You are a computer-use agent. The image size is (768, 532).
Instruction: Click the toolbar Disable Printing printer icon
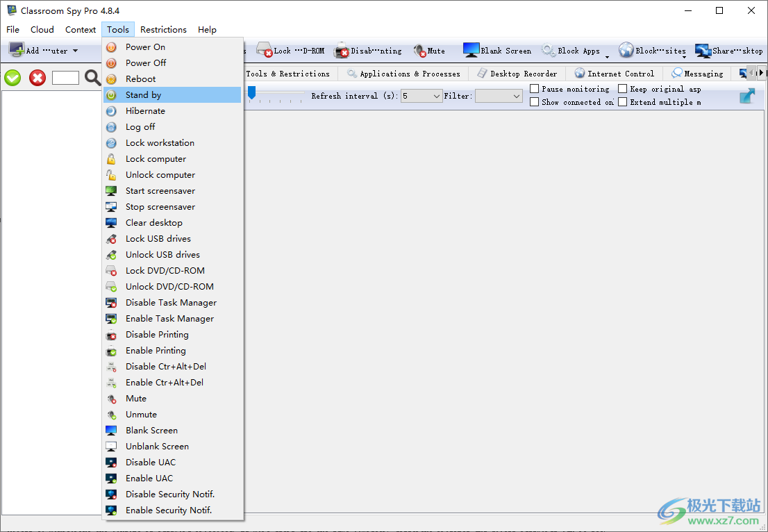point(342,50)
